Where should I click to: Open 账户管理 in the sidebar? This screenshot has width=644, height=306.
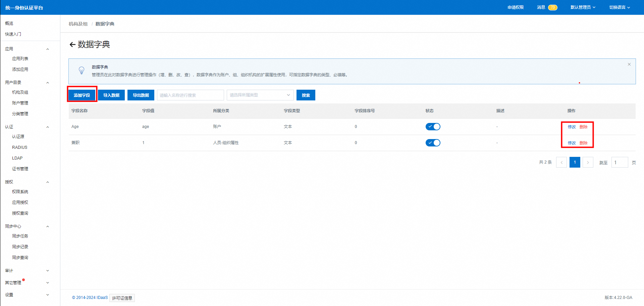20,103
